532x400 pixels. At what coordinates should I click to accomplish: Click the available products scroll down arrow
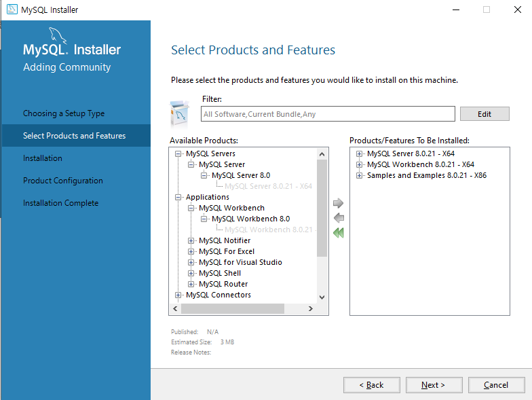[x=322, y=297]
